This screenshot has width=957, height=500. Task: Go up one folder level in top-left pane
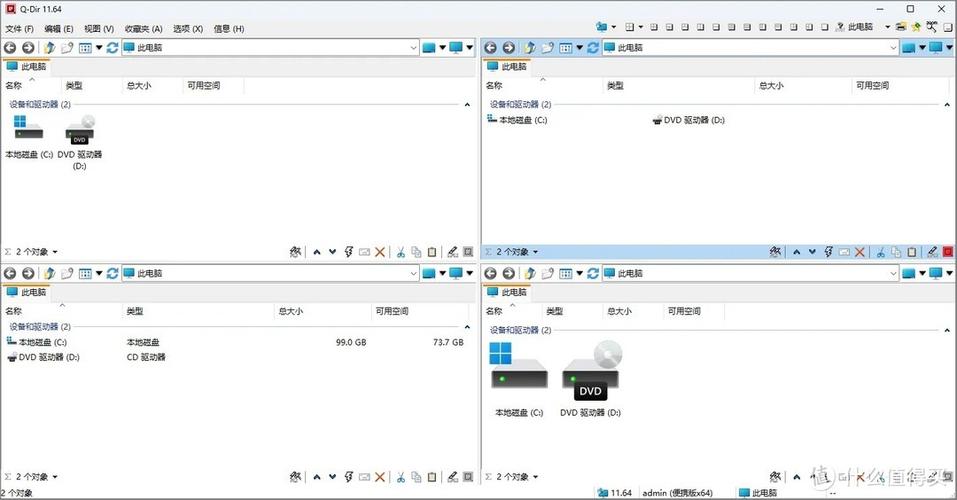[49, 48]
